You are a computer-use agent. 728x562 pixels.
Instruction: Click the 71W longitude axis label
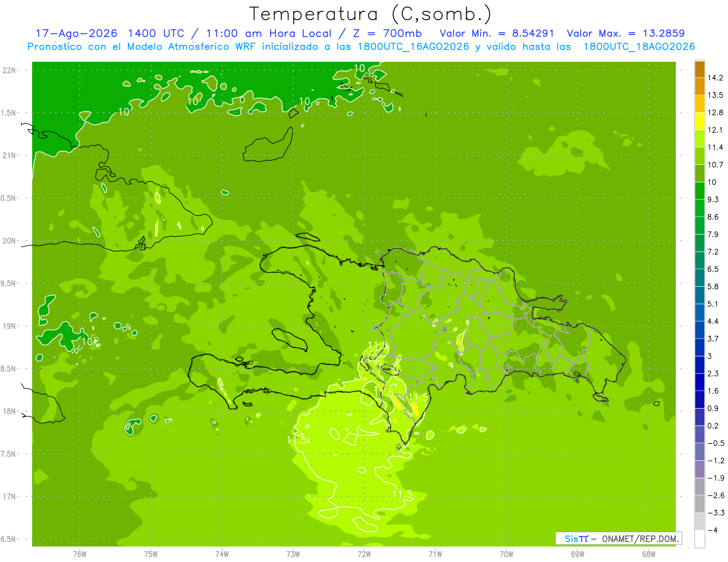pyautogui.click(x=435, y=554)
